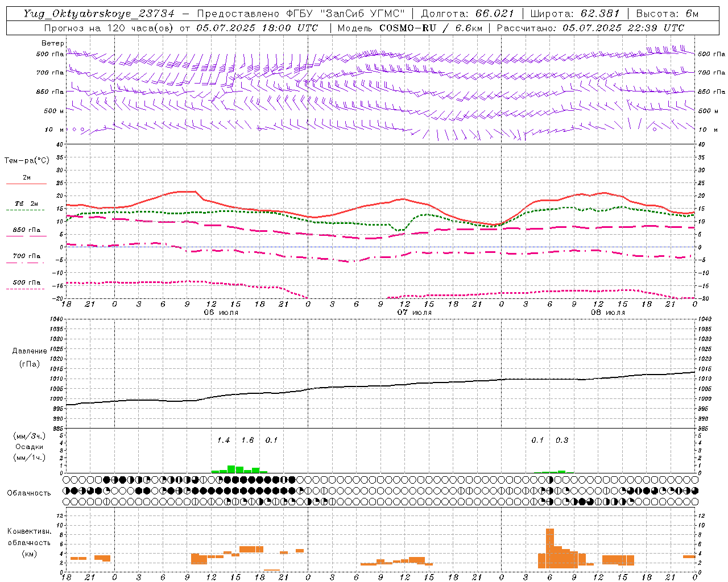Select the 500 м wind level label on left
The width and height of the screenshot is (728, 582).
(x=54, y=111)
